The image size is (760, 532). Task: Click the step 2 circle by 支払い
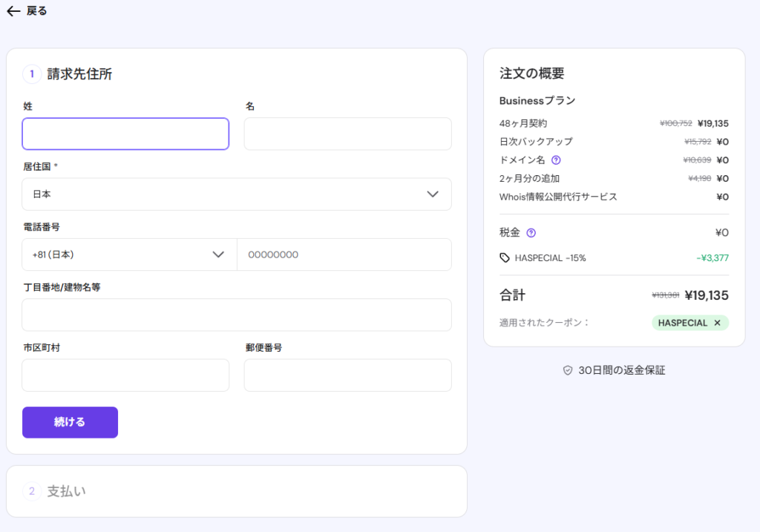(32, 491)
